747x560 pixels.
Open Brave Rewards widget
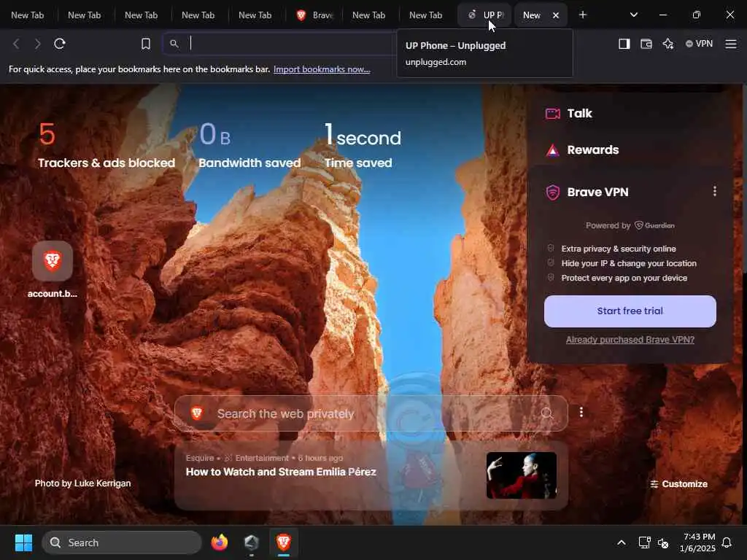click(592, 150)
